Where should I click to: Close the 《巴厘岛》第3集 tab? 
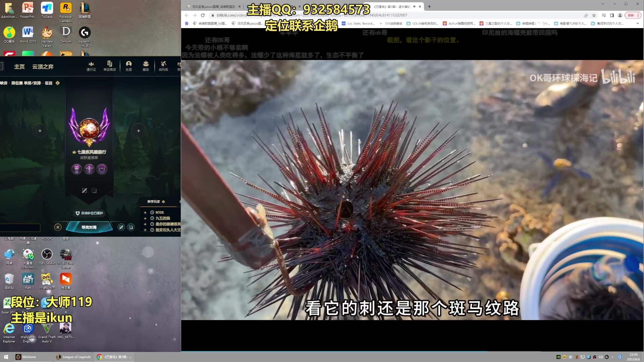click(x=420, y=6)
